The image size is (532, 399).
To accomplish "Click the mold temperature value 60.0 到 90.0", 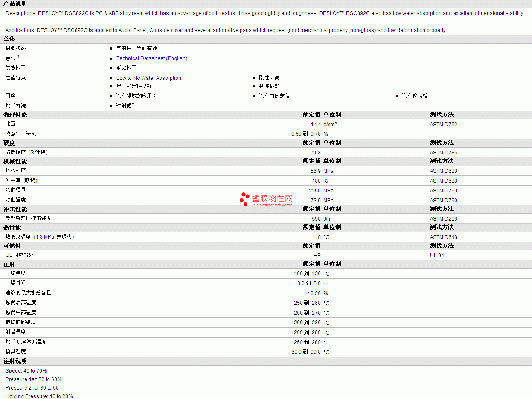I will pyautogui.click(x=306, y=352).
